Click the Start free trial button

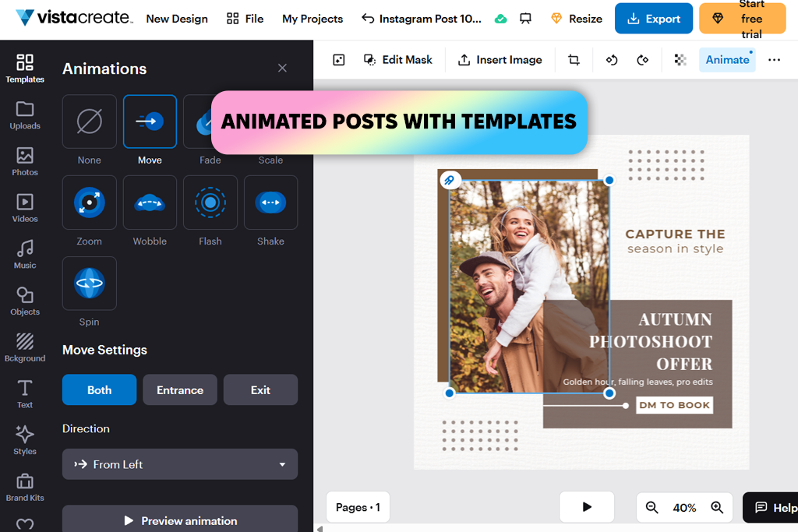[742, 19]
